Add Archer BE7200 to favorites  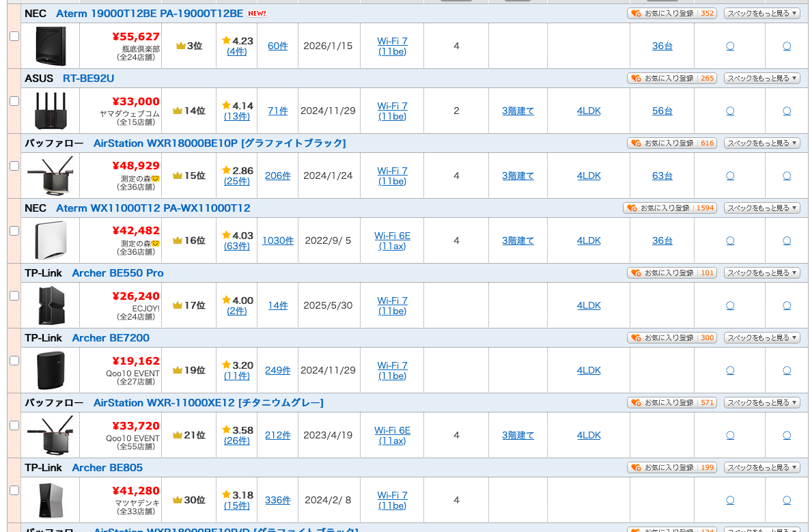click(x=672, y=338)
